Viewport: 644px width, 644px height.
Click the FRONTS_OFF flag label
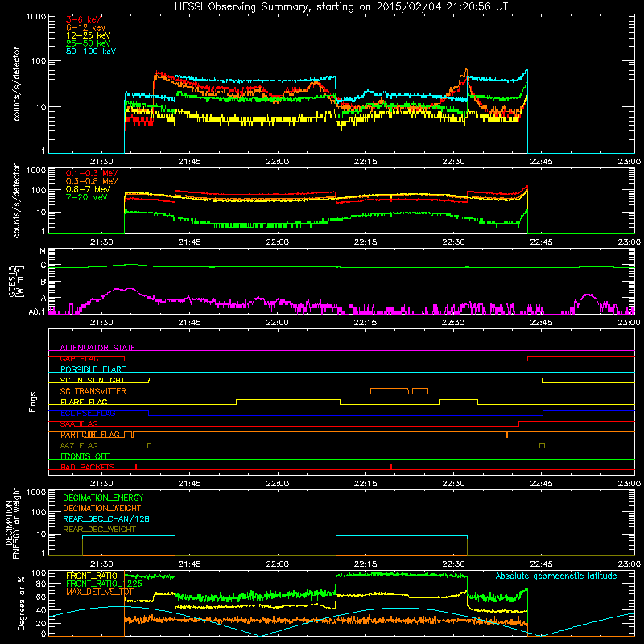coord(85,456)
